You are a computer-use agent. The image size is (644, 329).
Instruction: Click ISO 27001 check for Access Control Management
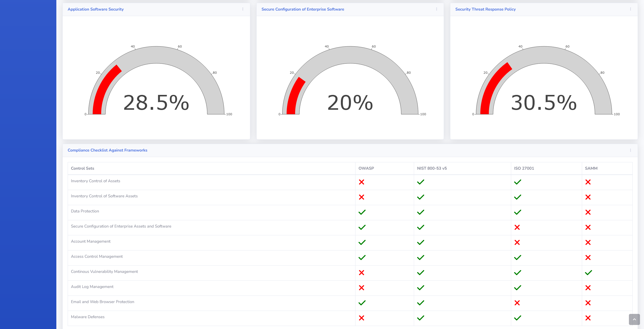pyautogui.click(x=517, y=258)
